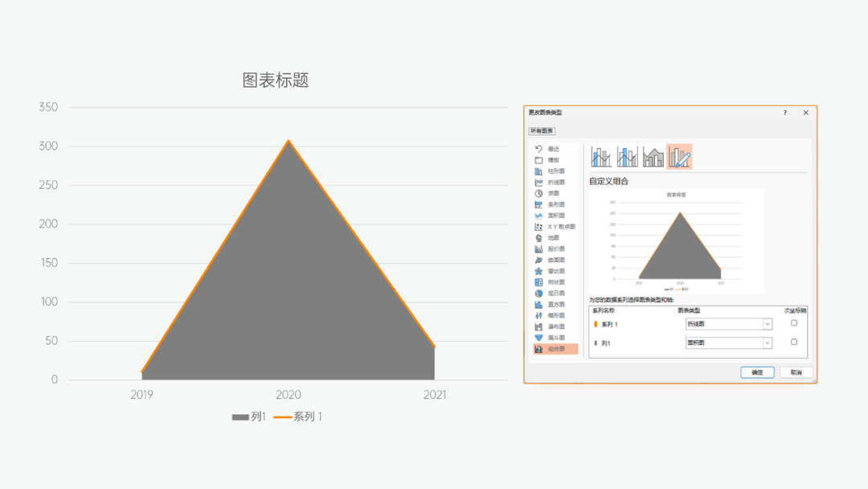Click the 图表标题 chart title text
Image resolution: width=868 pixels, height=489 pixels.
click(x=276, y=80)
